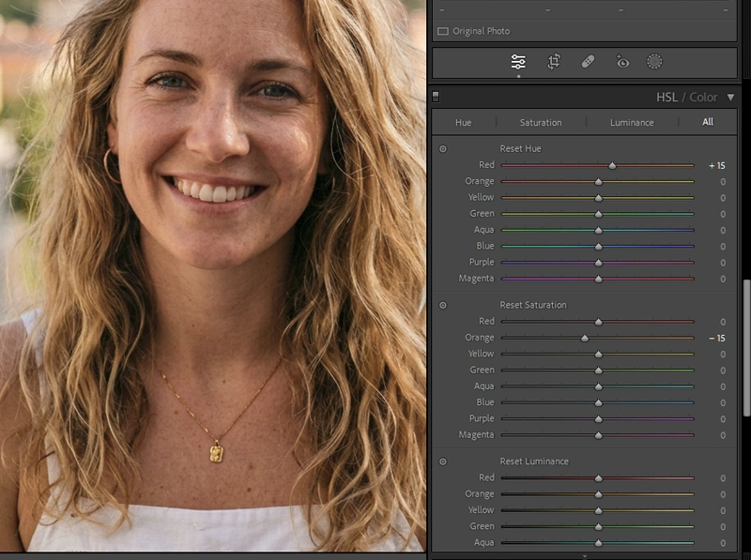Image resolution: width=751 pixels, height=560 pixels.
Task: Click the Hue Orange slider handle
Action: coord(598,182)
